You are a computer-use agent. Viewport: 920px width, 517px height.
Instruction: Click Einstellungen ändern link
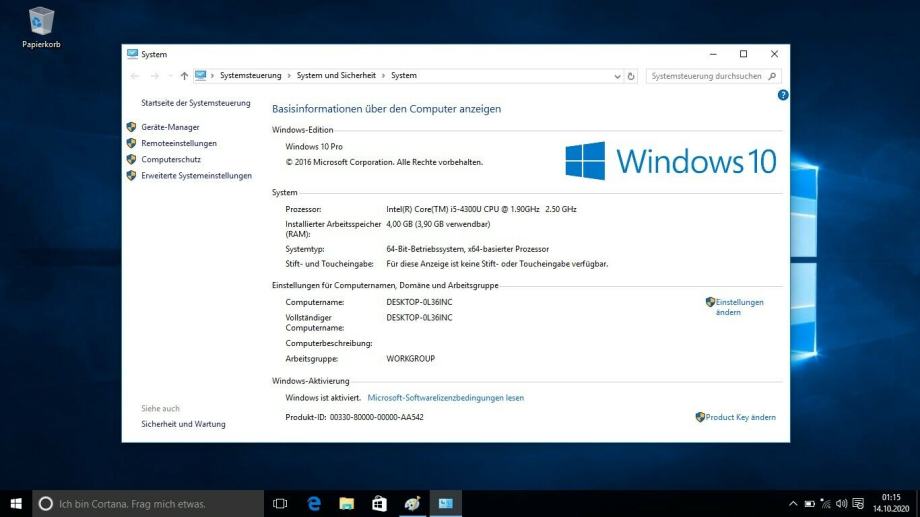[739, 307]
